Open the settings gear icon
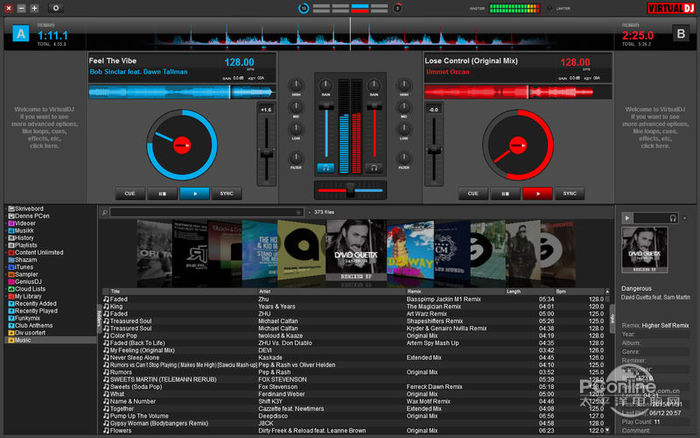Screen dimensions: 700x438 click(55, 8)
